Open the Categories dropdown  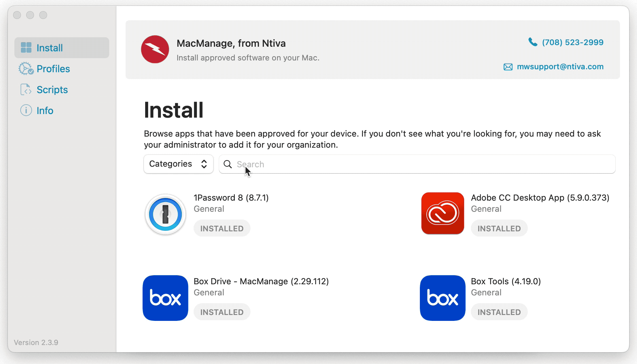coord(179,164)
